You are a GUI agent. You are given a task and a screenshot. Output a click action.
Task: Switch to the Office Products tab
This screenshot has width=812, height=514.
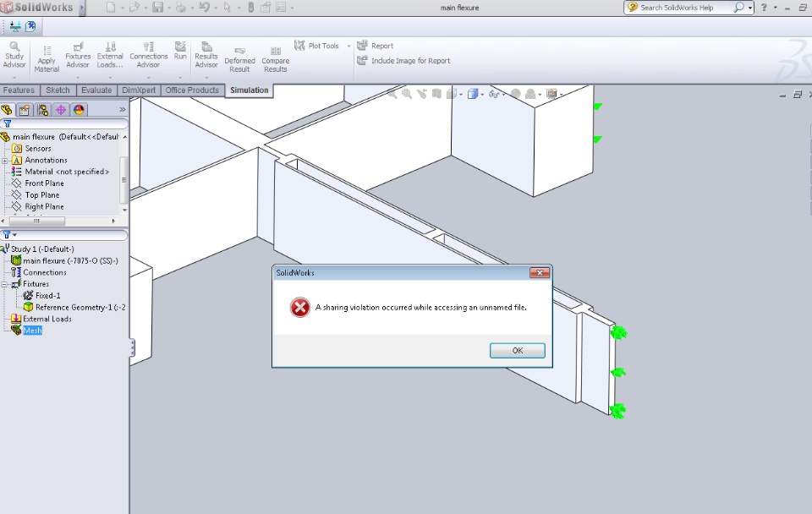pyautogui.click(x=192, y=90)
